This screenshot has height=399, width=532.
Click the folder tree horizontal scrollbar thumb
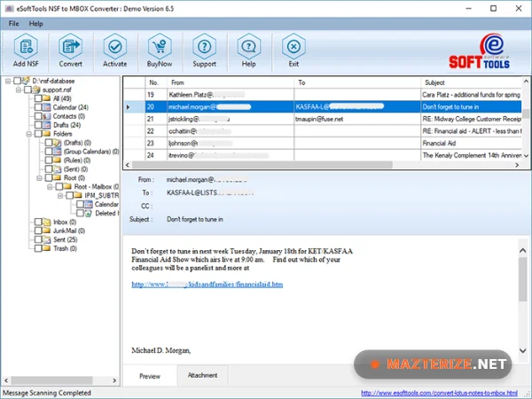pos(51,380)
